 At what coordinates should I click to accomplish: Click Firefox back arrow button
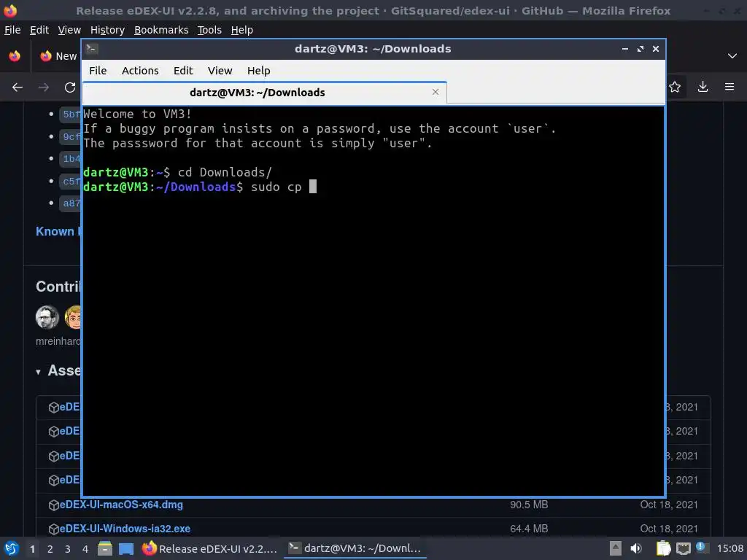(18, 87)
